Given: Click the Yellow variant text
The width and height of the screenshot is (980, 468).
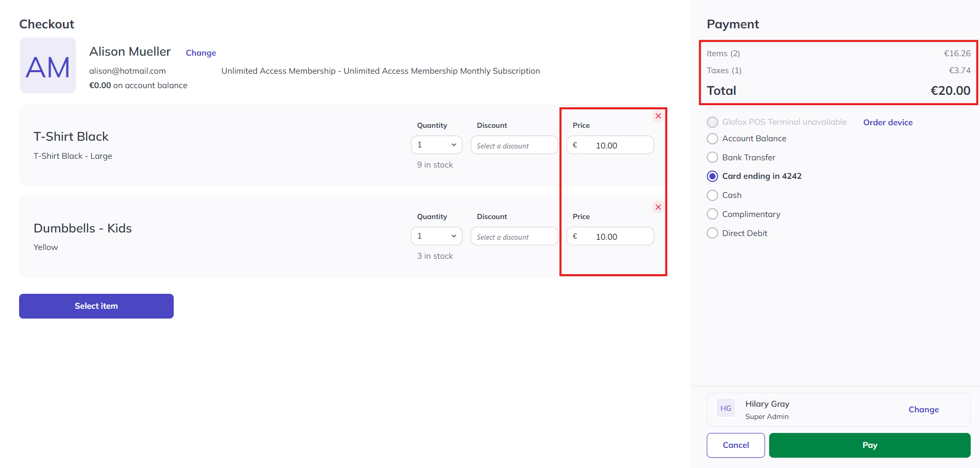Looking at the screenshot, I should pos(46,247).
